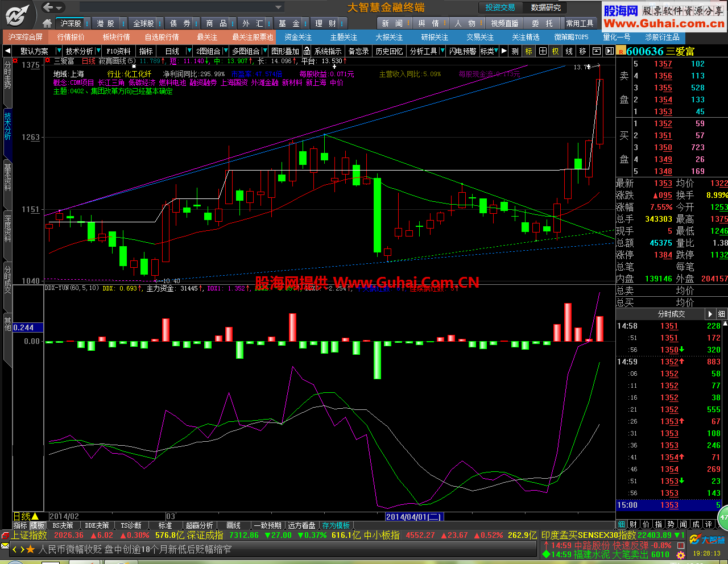Open 微策略TOP5

click(572, 37)
